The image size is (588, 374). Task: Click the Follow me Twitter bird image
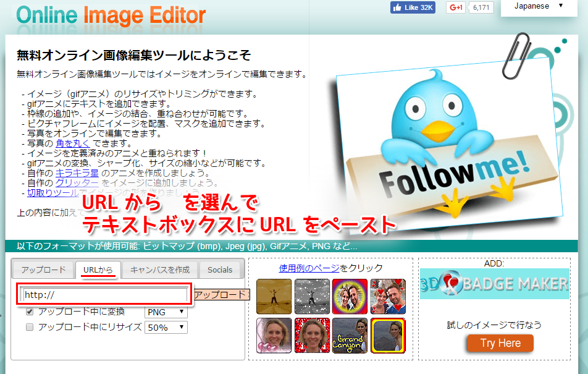[450, 145]
